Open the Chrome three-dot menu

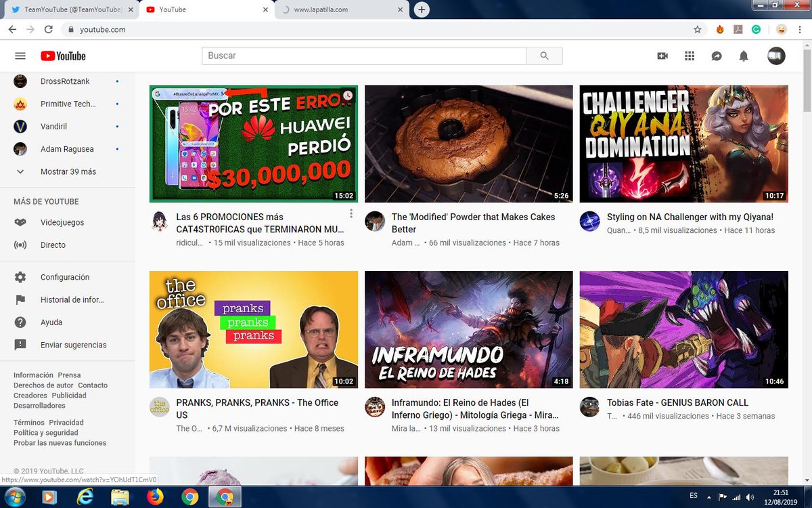800,30
